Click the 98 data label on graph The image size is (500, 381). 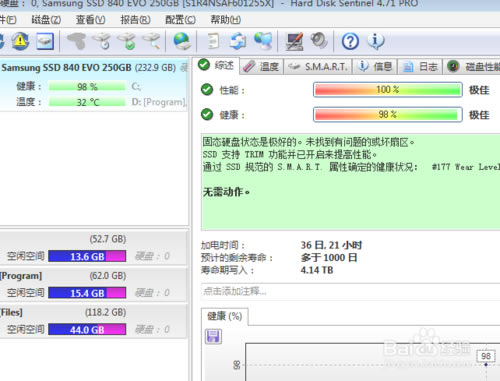[486, 356]
